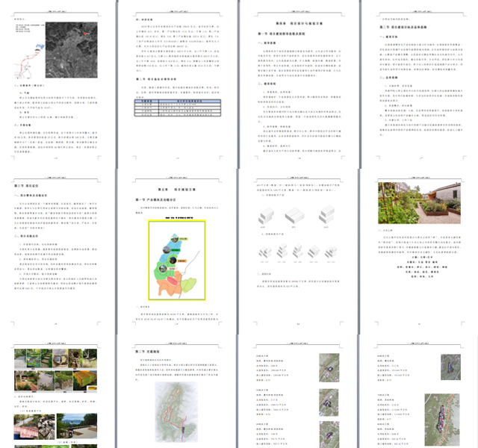Click the red marker on satellite map
The width and height of the screenshot is (478, 448).
click(x=85, y=34)
